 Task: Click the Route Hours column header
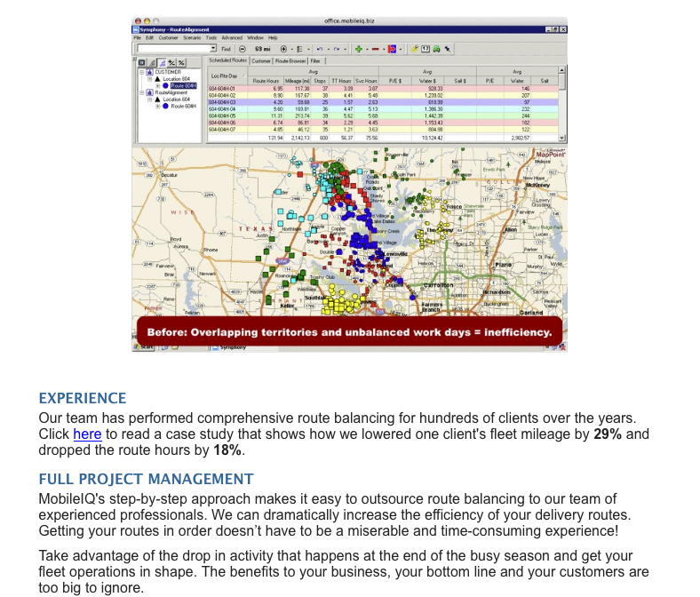266,81
